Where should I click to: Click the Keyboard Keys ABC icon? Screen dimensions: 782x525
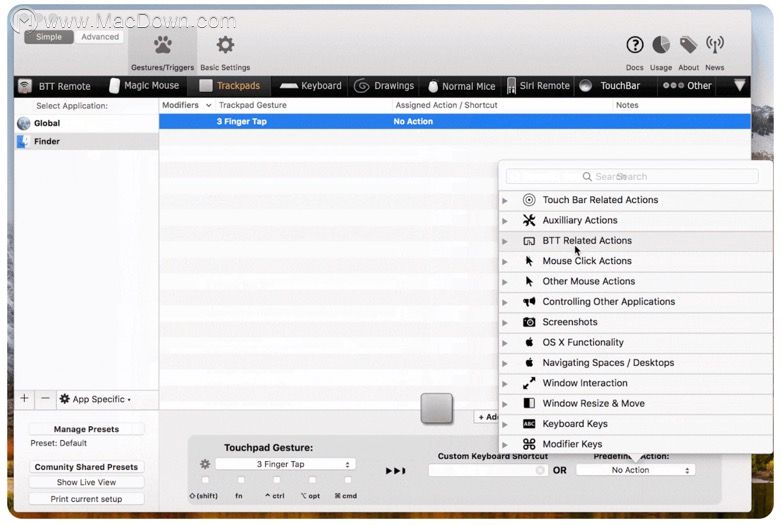529,424
